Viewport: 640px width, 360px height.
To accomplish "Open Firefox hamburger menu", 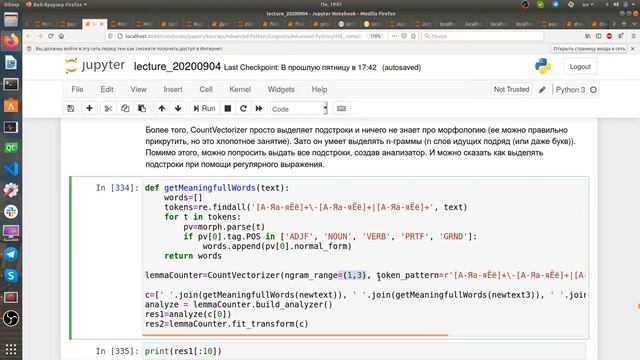I will (633, 36).
